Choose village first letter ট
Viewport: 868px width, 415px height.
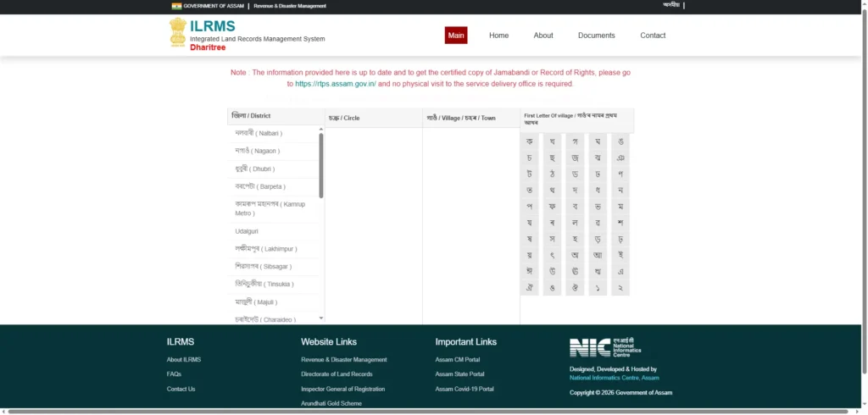[x=530, y=174]
